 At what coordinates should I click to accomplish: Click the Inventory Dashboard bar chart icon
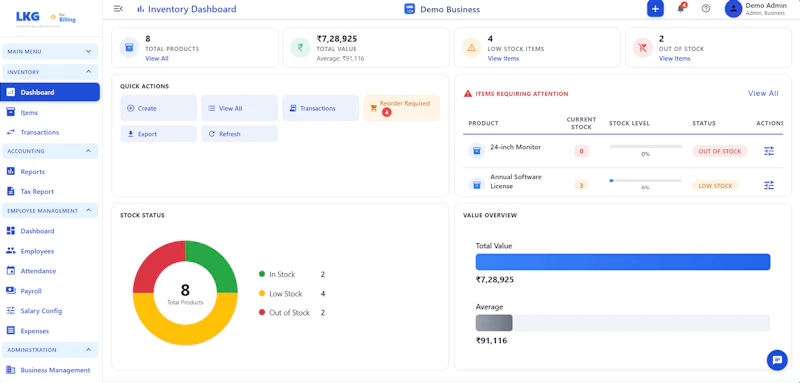140,9
